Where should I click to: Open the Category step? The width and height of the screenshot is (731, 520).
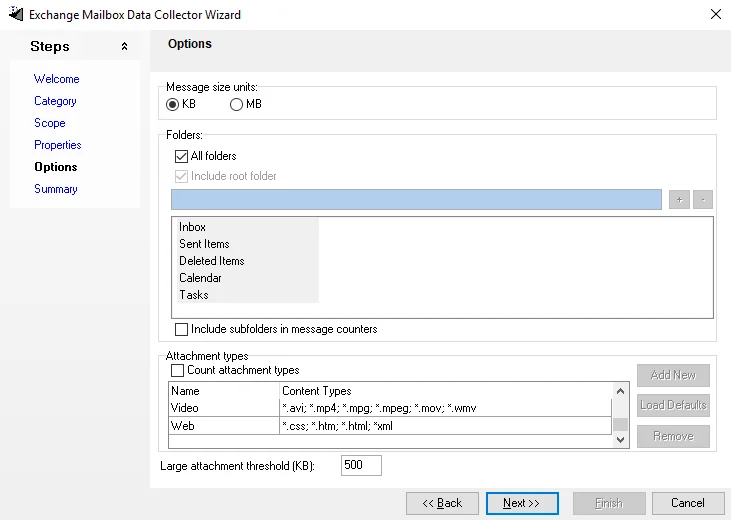(55, 101)
